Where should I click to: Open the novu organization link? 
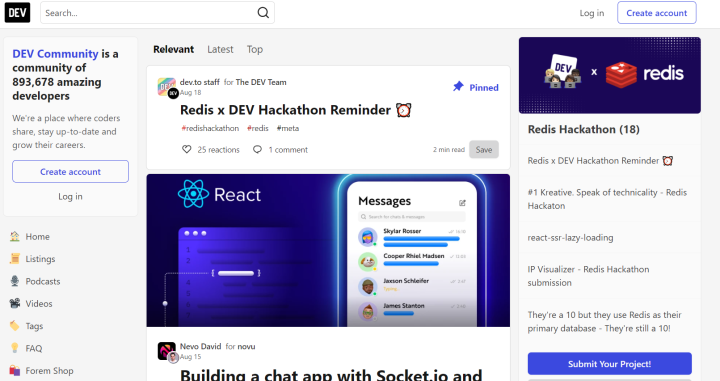[x=247, y=347]
